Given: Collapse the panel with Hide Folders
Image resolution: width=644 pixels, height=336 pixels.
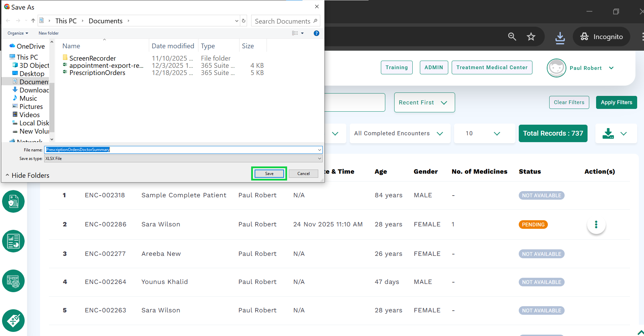Looking at the screenshot, I should [x=27, y=175].
